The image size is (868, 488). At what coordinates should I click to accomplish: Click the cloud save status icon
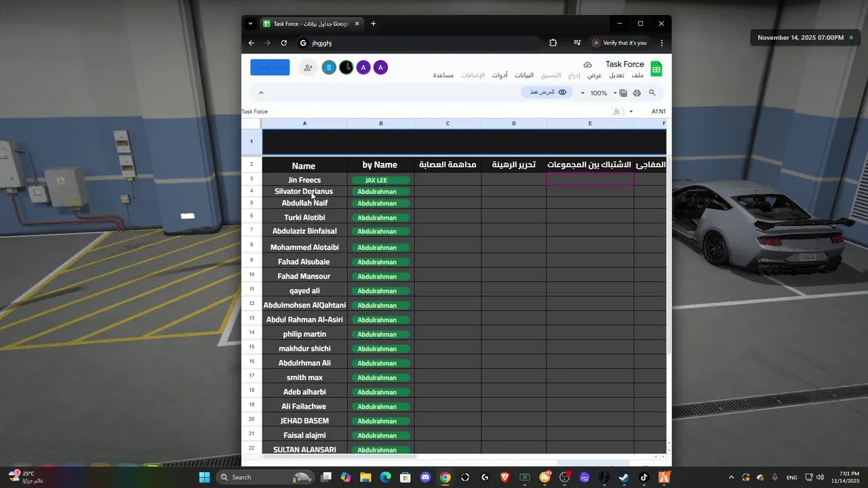(x=588, y=64)
